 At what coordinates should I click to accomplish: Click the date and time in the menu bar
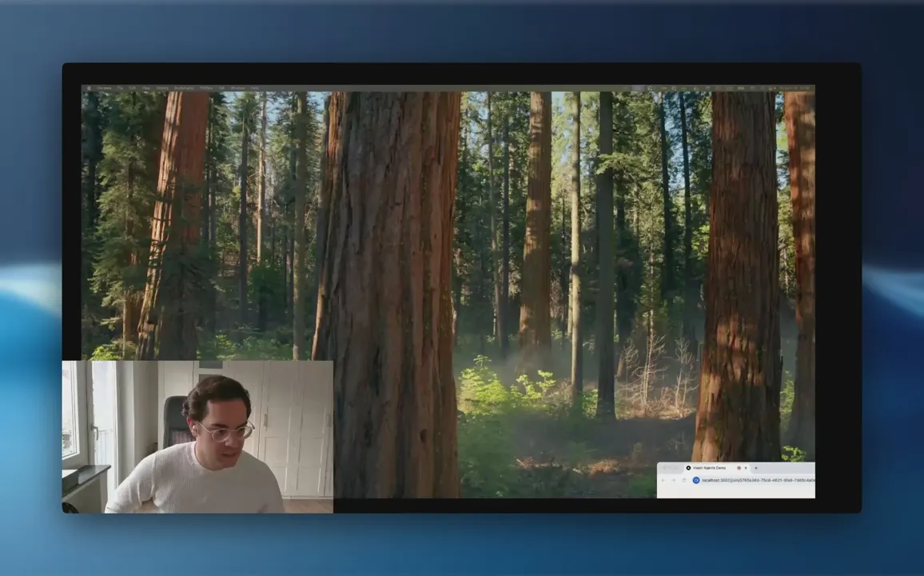click(795, 89)
